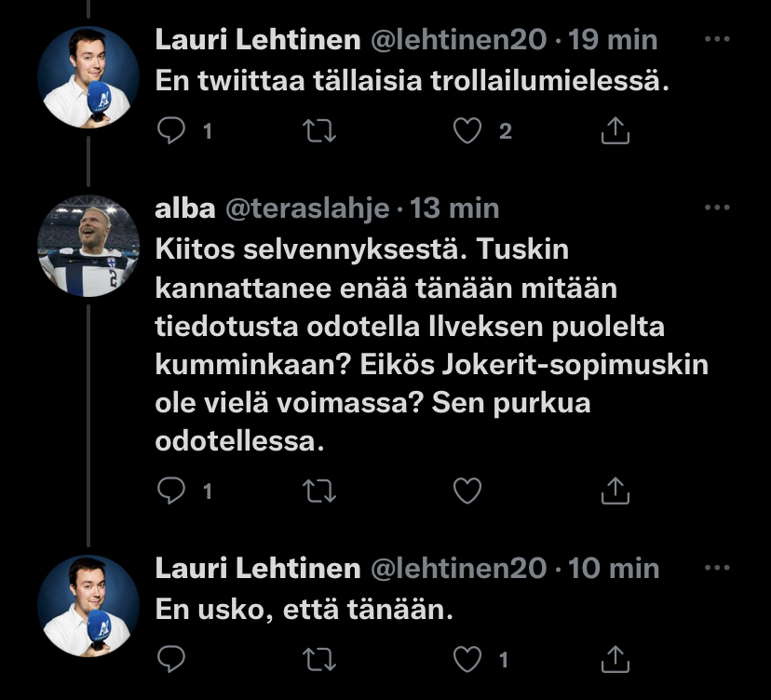Retweet the "En usko, että tänään" tweet
The height and width of the screenshot is (700, 771).
tap(319, 659)
